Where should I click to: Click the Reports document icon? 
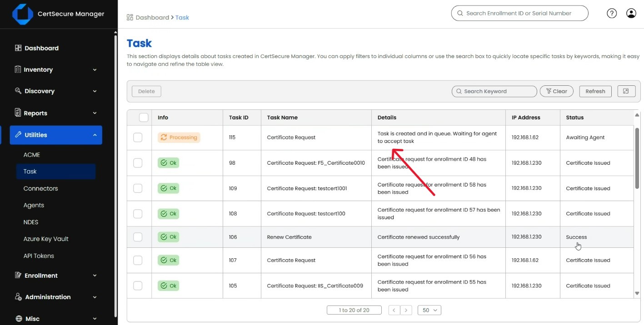[x=18, y=113]
